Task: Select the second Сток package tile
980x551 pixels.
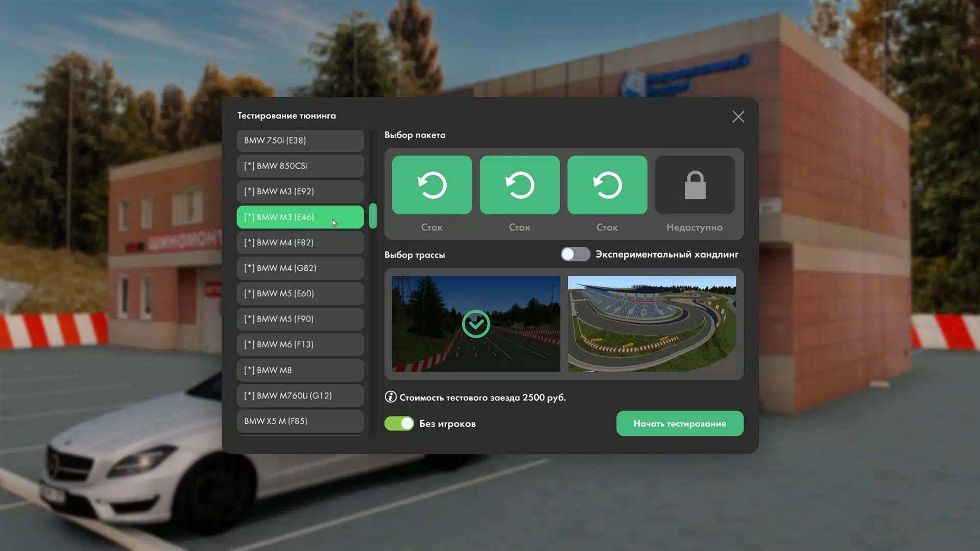Action: point(519,185)
